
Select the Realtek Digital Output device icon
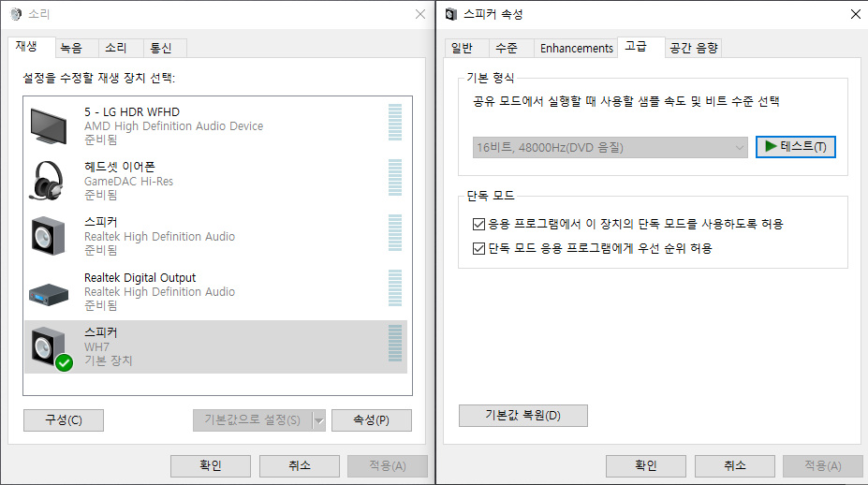pyautogui.click(x=49, y=294)
